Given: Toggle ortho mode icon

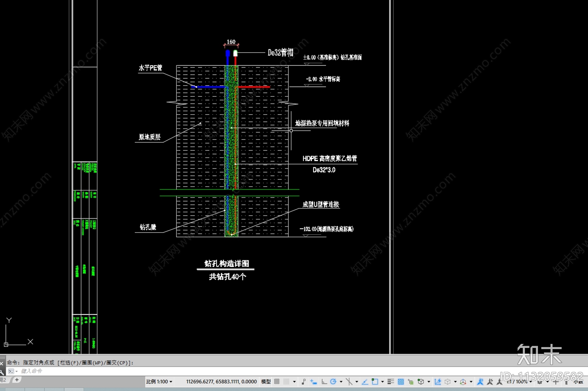Looking at the screenshot, I should pos(324,381).
